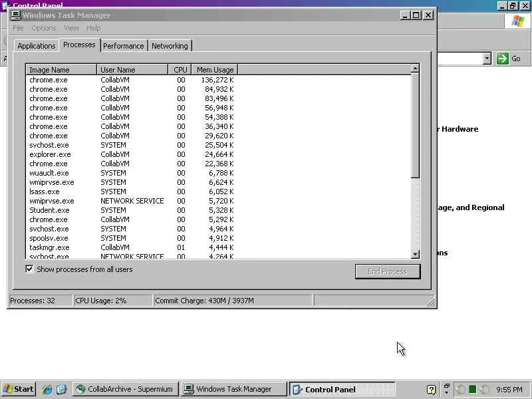Select the Processes tab

coord(79,45)
